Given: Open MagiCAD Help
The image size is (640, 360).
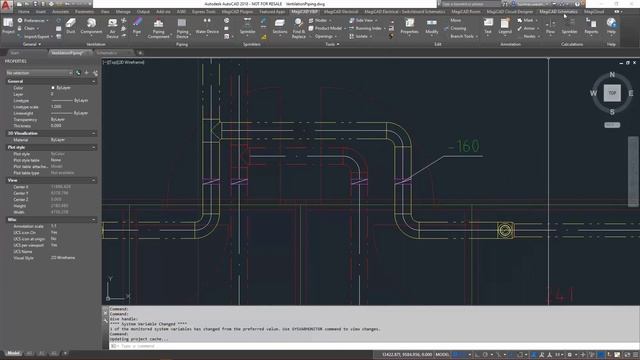Looking at the screenshot, I should coord(611,26).
